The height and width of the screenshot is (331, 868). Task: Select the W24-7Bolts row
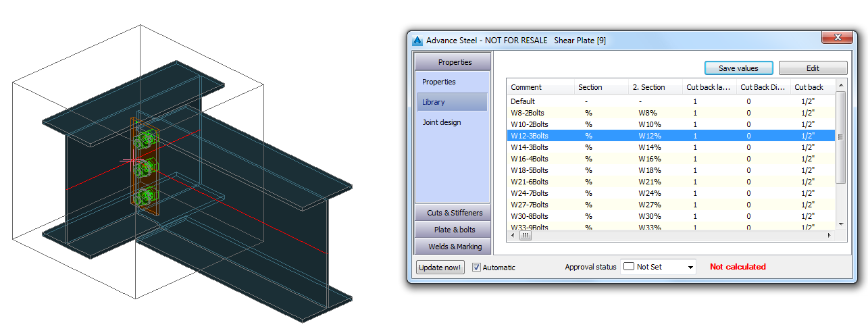point(671,193)
